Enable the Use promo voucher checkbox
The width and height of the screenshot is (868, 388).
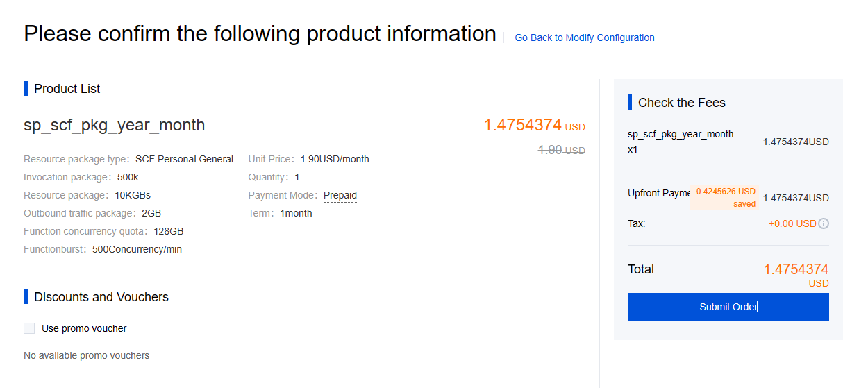pyautogui.click(x=29, y=328)
